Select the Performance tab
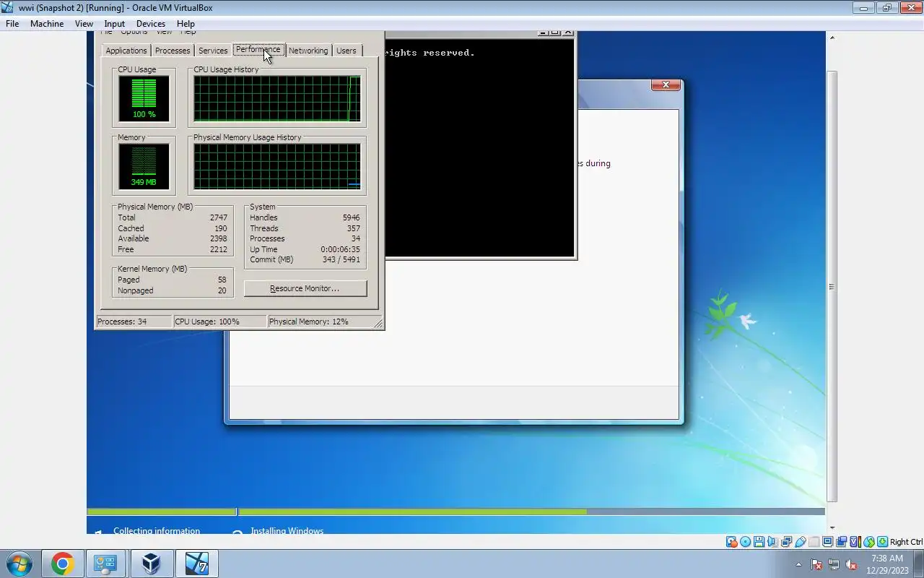Image resolution: width=924 pixels, height=578 pixels. pos(258,49)
